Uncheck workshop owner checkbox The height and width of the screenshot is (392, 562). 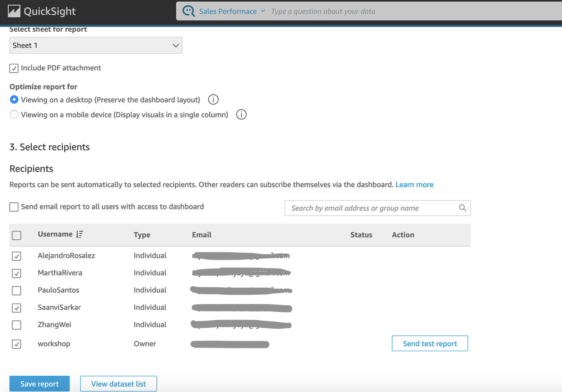[x=17, y=344]
